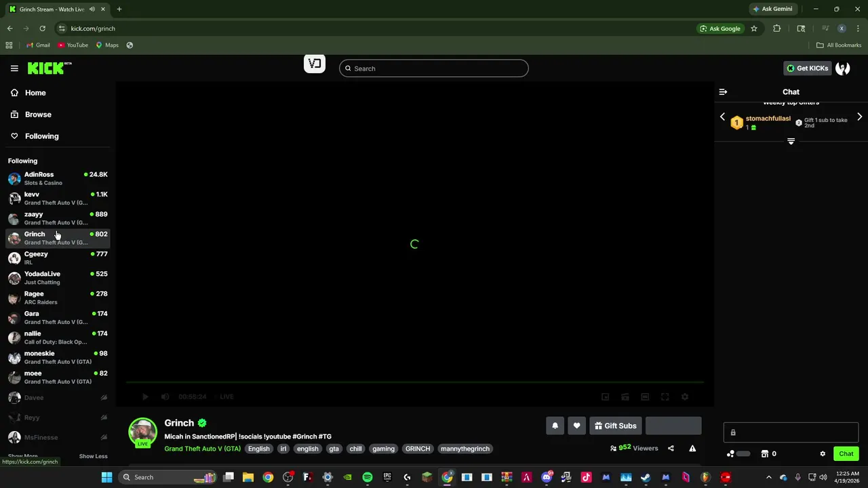Open YodadaLive channel in Following list
Screen dimensions: 868x488
coord(57,278)
